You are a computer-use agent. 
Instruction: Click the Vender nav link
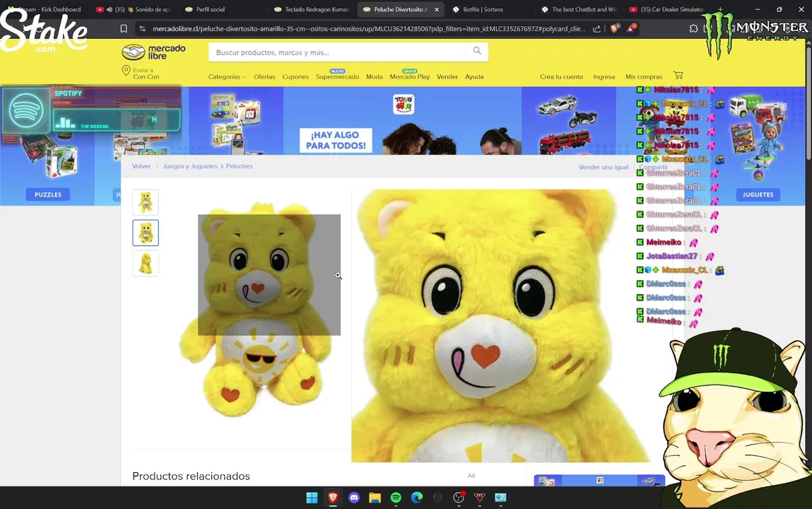[x=447, y=76]
